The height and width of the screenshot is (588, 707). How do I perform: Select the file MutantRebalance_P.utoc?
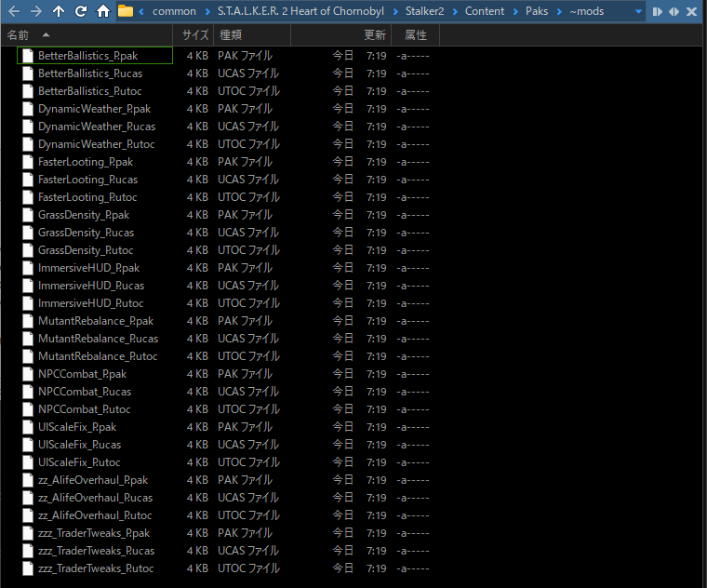(x=98, y=356)
